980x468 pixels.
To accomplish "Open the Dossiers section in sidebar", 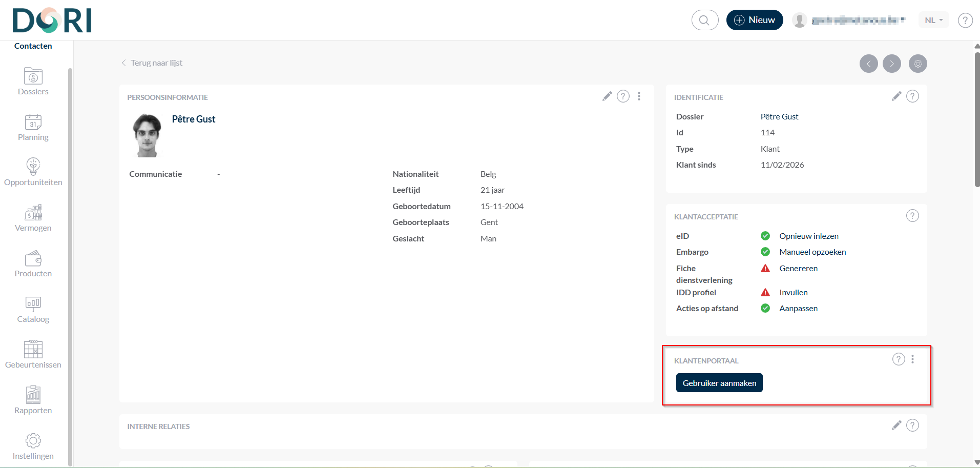I will pyautogui.click(x=33, y=82).
